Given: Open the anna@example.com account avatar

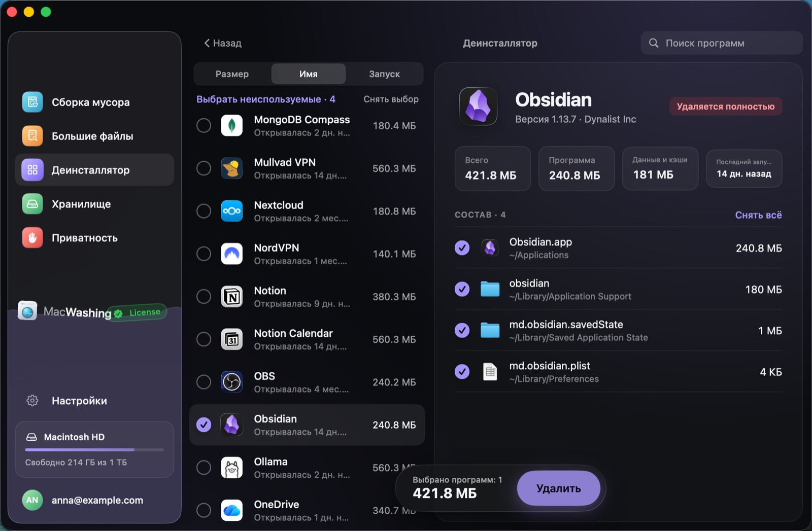Looking at the screenshot, I should (x=32, y=500).
